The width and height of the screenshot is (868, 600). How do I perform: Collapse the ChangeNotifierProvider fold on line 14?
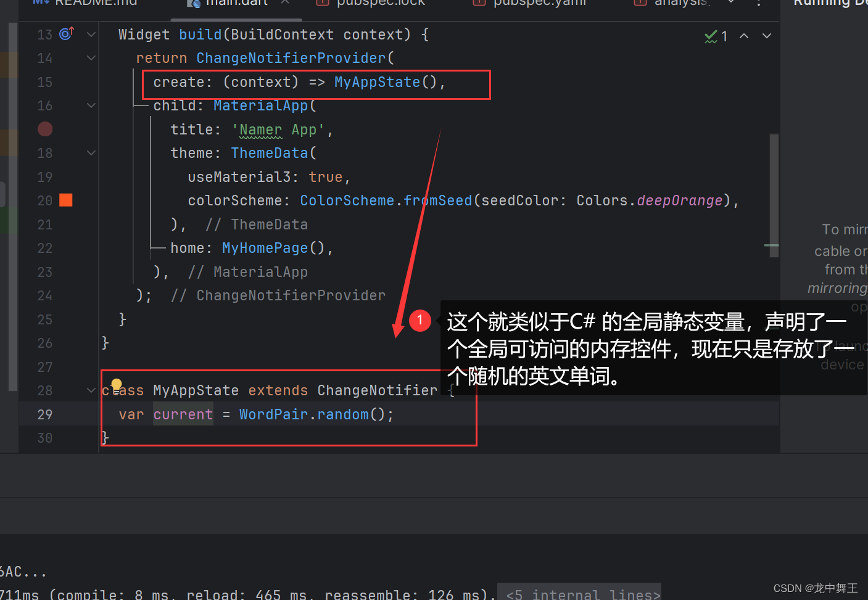coord(91,58)
